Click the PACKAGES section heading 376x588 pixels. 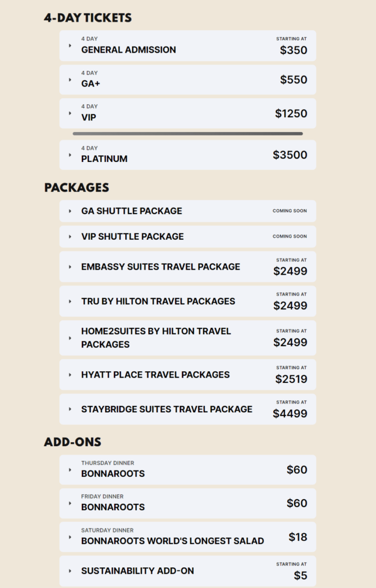76,187
